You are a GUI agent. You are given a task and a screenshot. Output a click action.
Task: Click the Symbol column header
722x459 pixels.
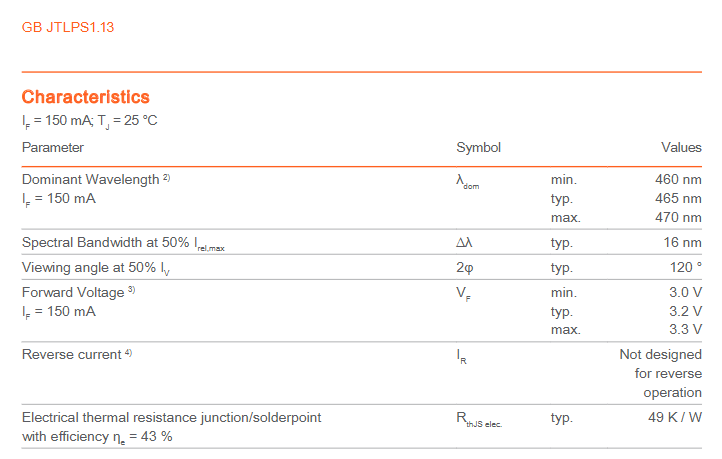pos(478,147)
